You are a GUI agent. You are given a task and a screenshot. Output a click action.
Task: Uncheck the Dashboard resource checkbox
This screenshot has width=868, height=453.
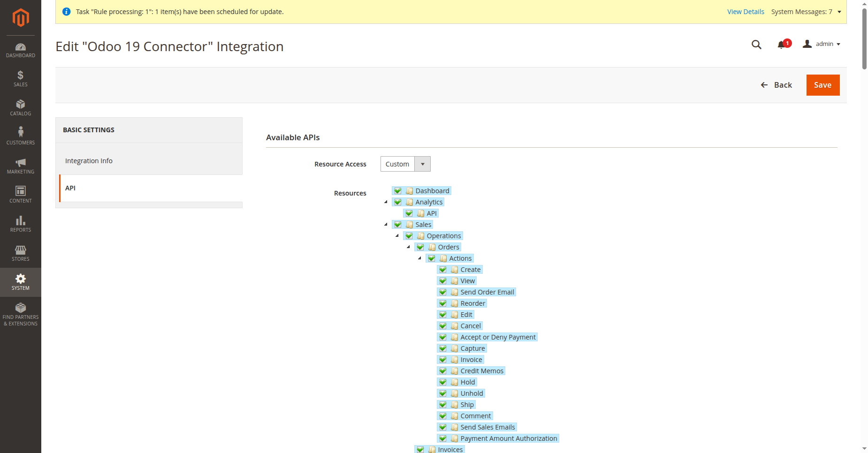tap(398, 191)
